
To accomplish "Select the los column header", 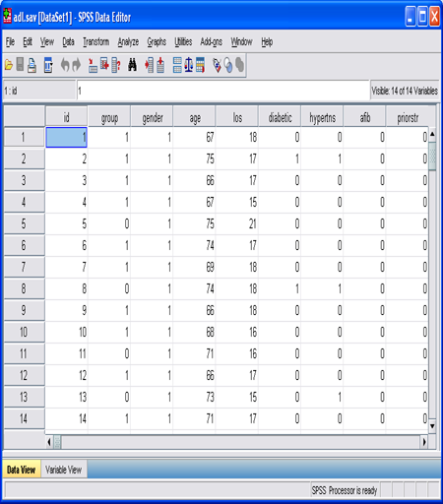I will pos(237,117).
